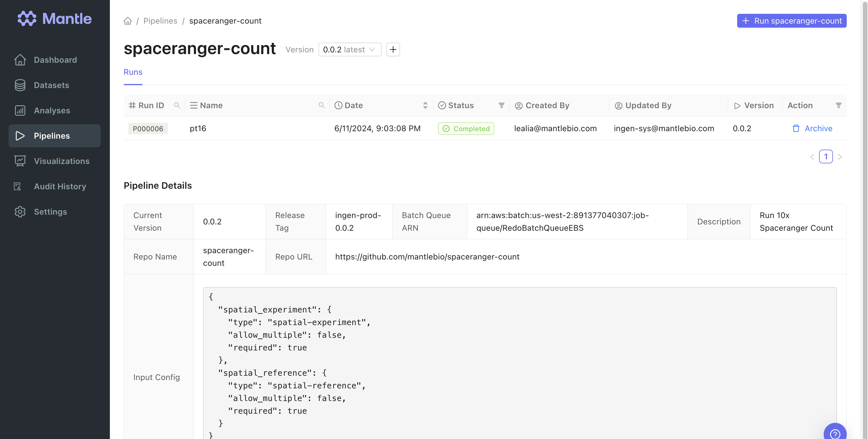868x439 pixels.
Task: Click the help question mark icon
Action: pos(835,434)
